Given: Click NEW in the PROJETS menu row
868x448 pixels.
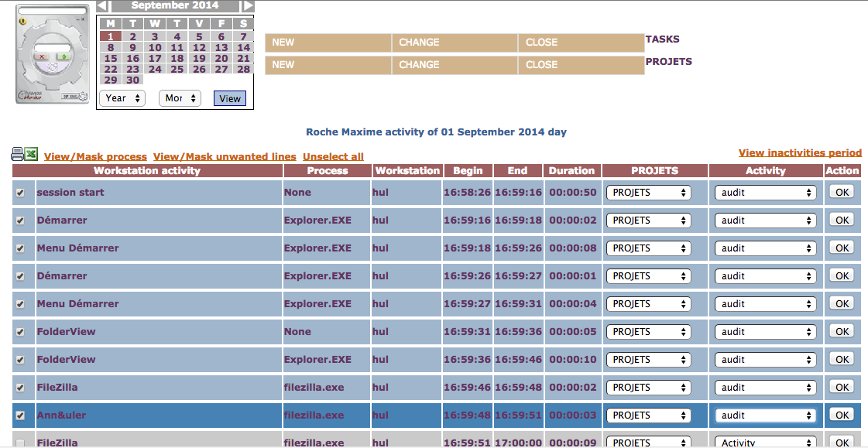Looking at the screenshot, I should click(x=328, y=65).
